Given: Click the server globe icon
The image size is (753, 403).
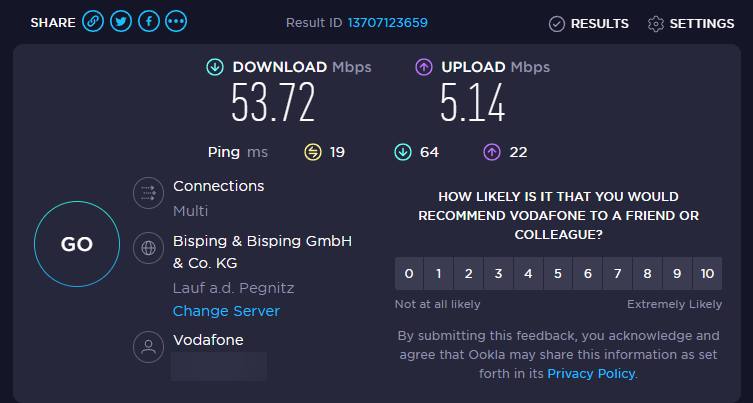Looking at the screenshot, I should coord(148,247).
